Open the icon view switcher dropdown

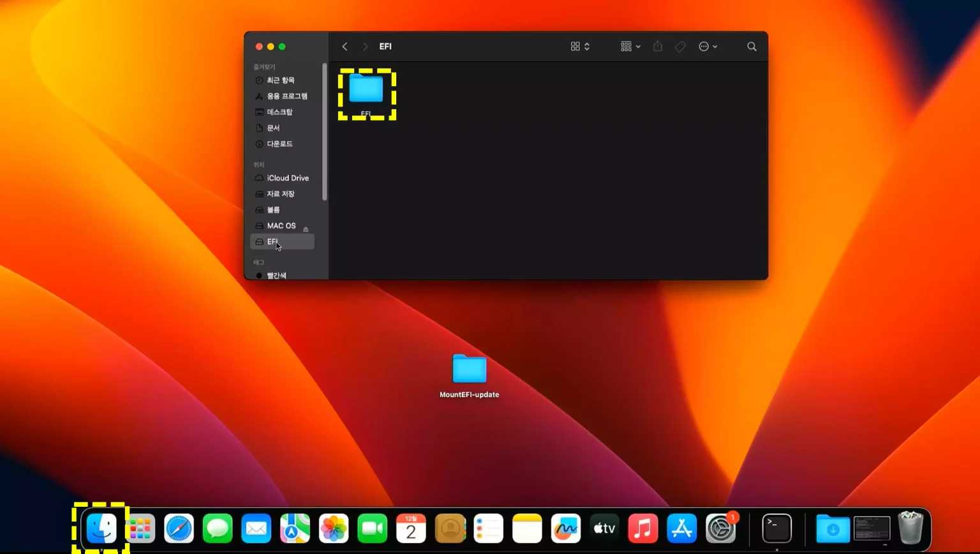pyautogui.click(x=580, y=47)
